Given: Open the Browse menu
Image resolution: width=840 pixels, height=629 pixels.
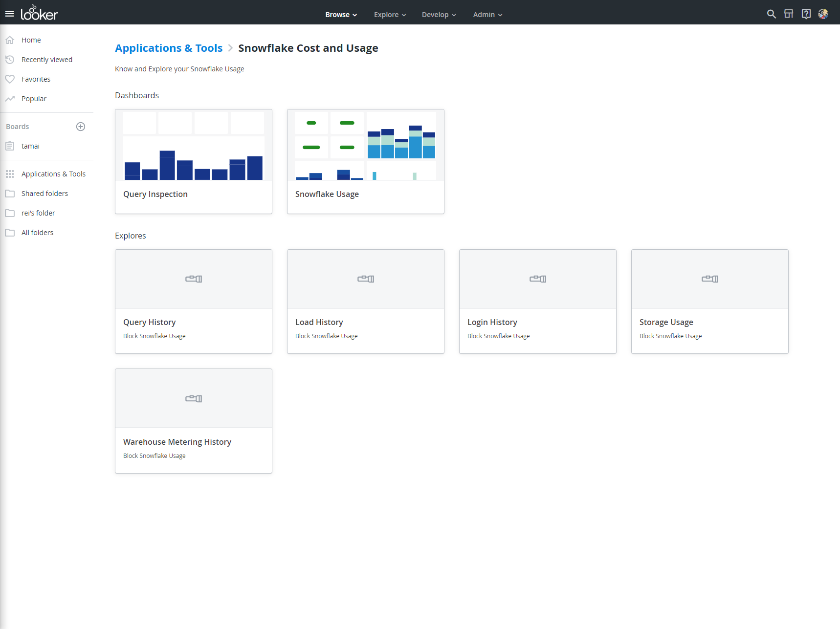Looking at the screenshot, I should click(x=341, y=15).
